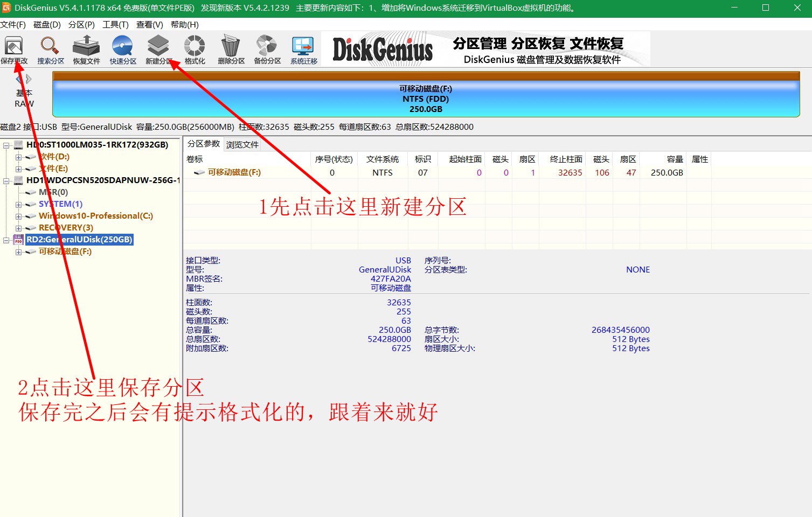The width and height of the screenshot is (812, 517).
Task: Click the GeneralUDisk model value
Action: point(385,270)
